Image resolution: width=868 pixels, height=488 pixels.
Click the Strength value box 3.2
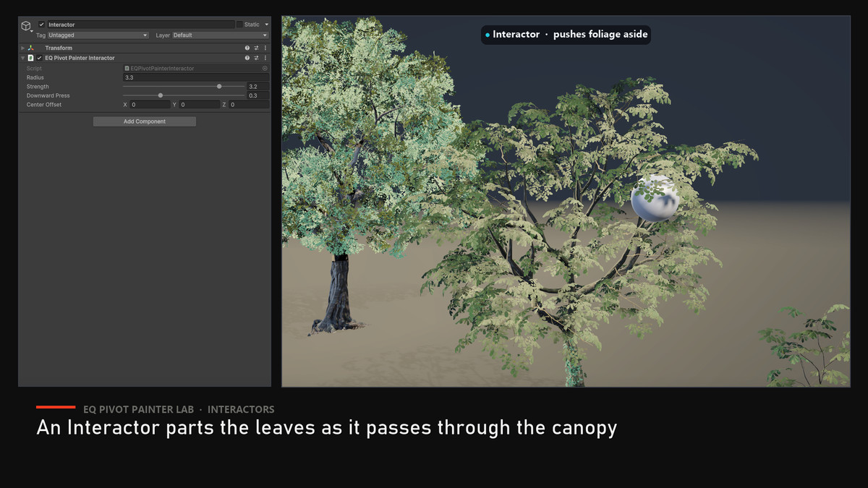258,87
